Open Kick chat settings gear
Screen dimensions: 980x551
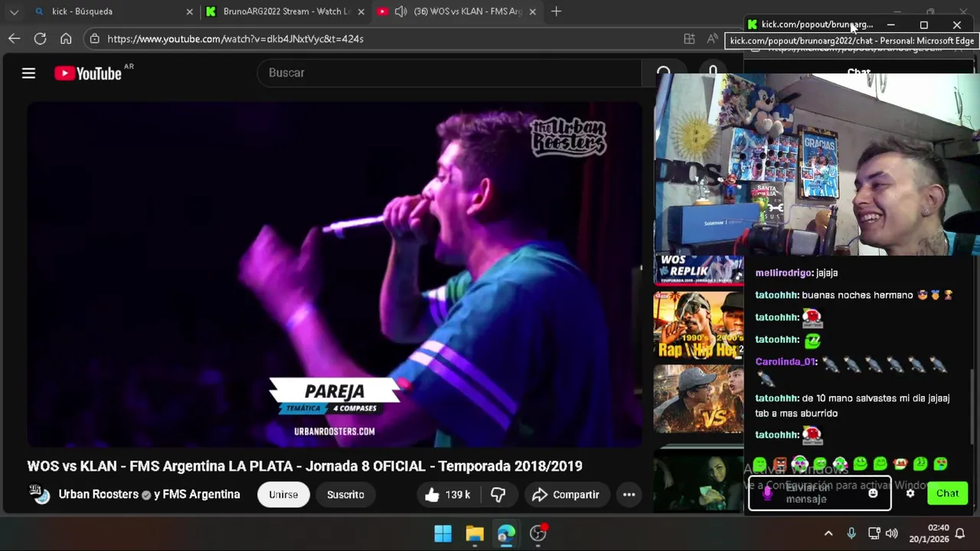click(x=910, y=494)
